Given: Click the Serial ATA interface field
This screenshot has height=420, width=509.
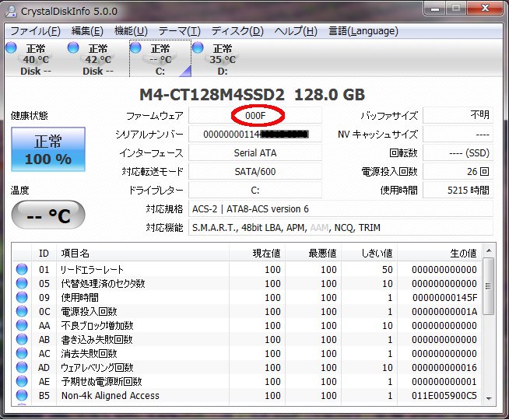Looking at the screenshot, I should point(255,152).
